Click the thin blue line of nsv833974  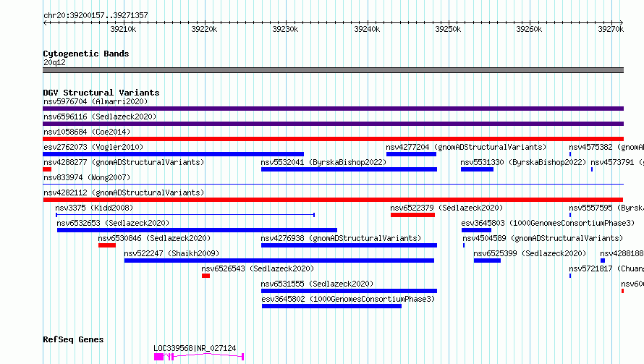tap(333, 184)
